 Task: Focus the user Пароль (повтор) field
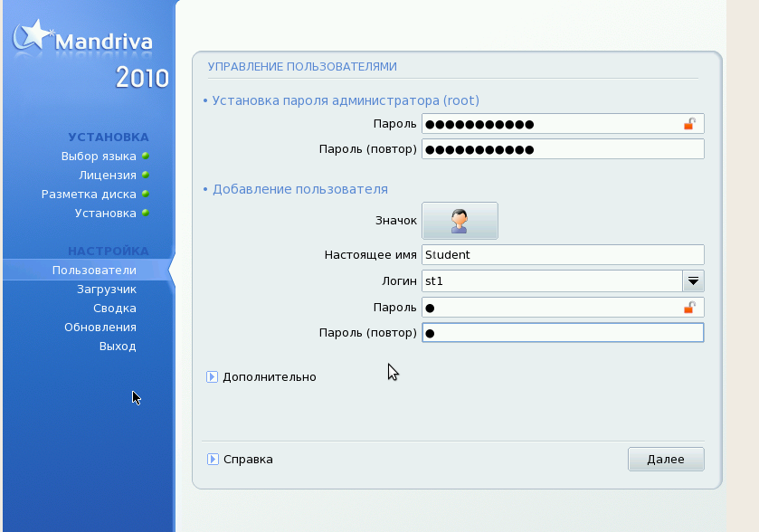tap(563, 333)
